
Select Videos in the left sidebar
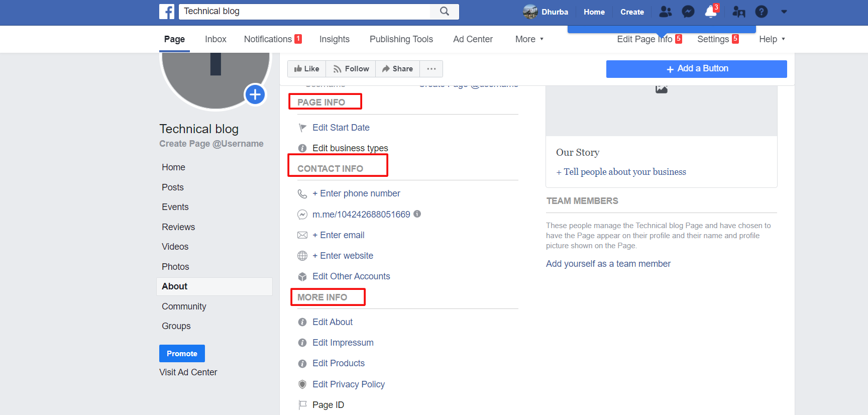[175, 247]
